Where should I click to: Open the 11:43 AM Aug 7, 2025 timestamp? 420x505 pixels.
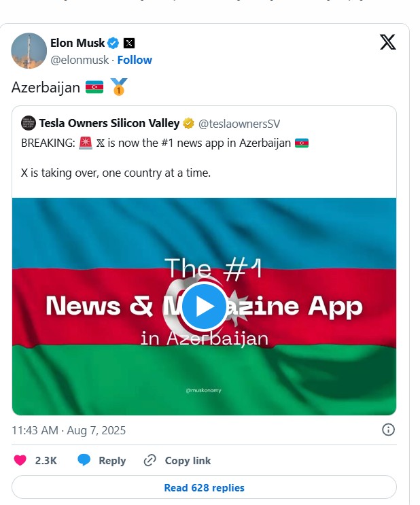(x=69, y=430)
